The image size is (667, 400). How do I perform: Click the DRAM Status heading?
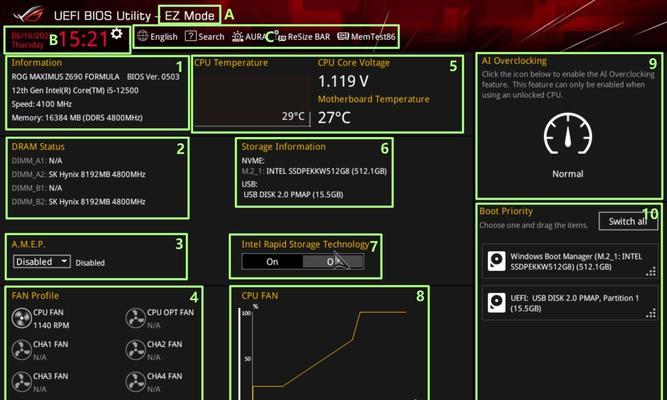pyautogui.click(x=38, y=146)
